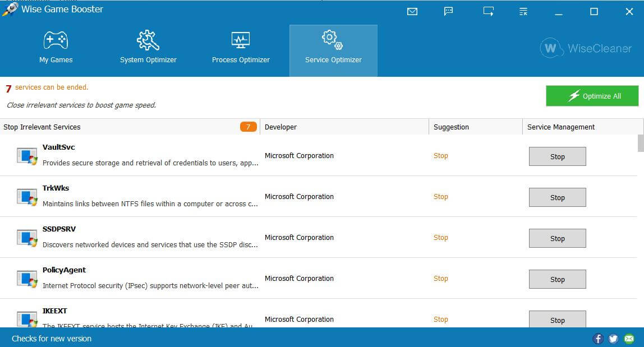Select the TrkWks service name
The image size is (644, 347).
56,188
